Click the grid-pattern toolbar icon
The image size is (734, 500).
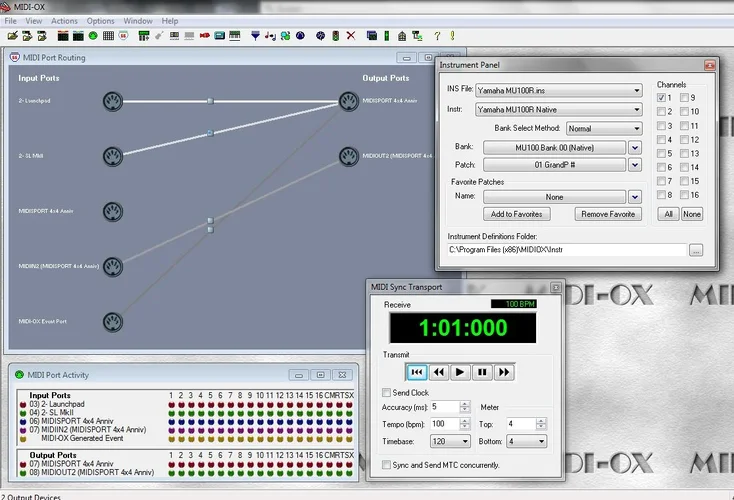pyautogui.click(x=108, y=36)
